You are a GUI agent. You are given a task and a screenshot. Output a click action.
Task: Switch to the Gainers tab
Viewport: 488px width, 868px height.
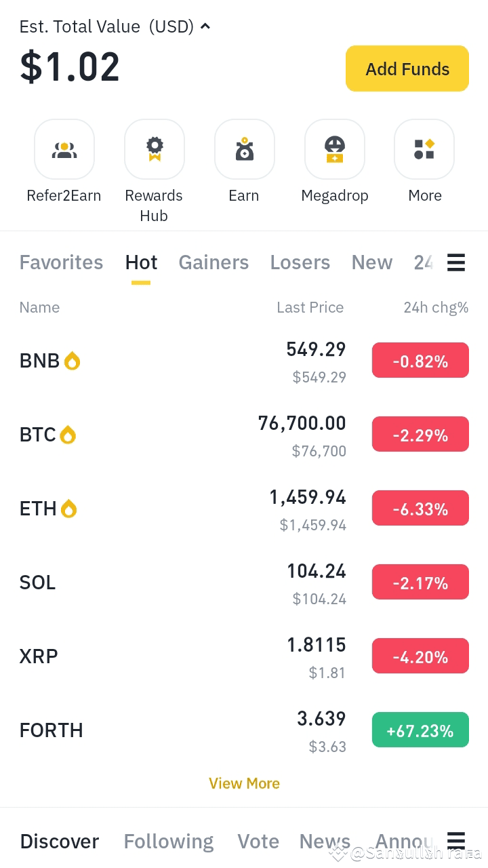coord(213,262)
